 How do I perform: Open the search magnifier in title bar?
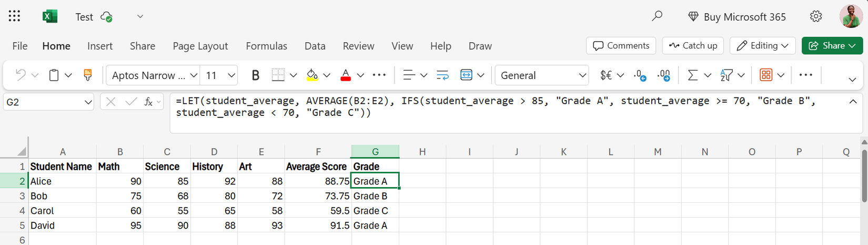[657, 16]
